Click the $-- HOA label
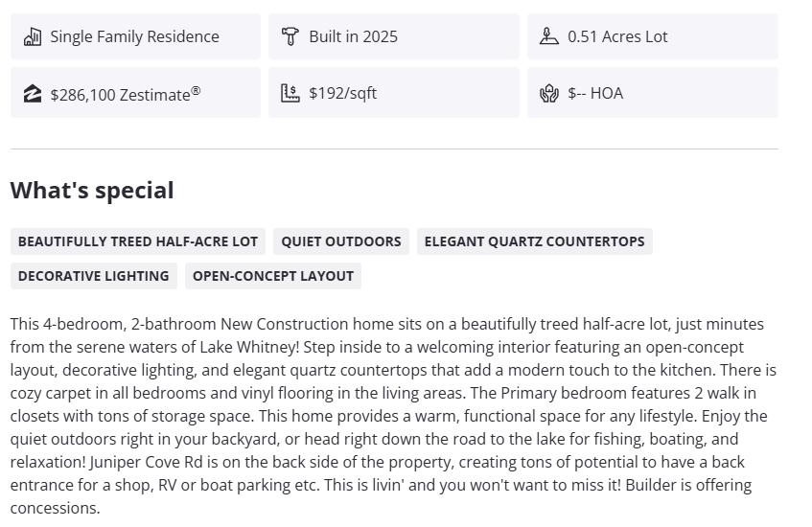 click(x=594, y=93)
